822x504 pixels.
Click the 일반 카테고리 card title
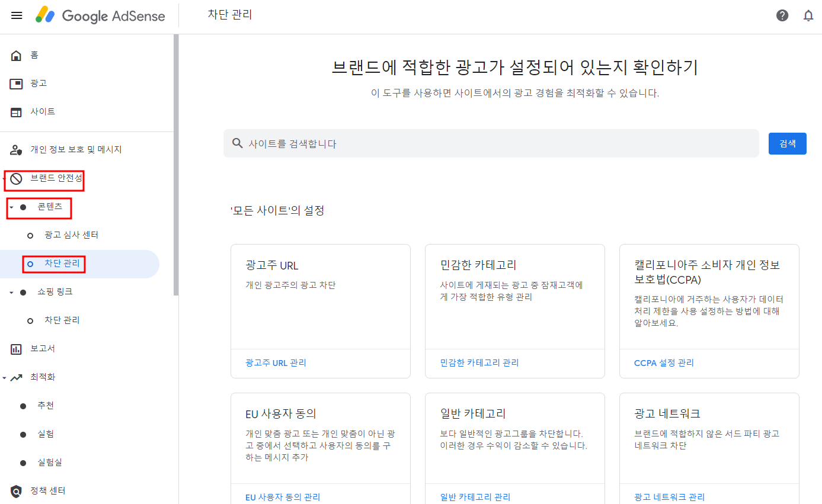point(473,413)
